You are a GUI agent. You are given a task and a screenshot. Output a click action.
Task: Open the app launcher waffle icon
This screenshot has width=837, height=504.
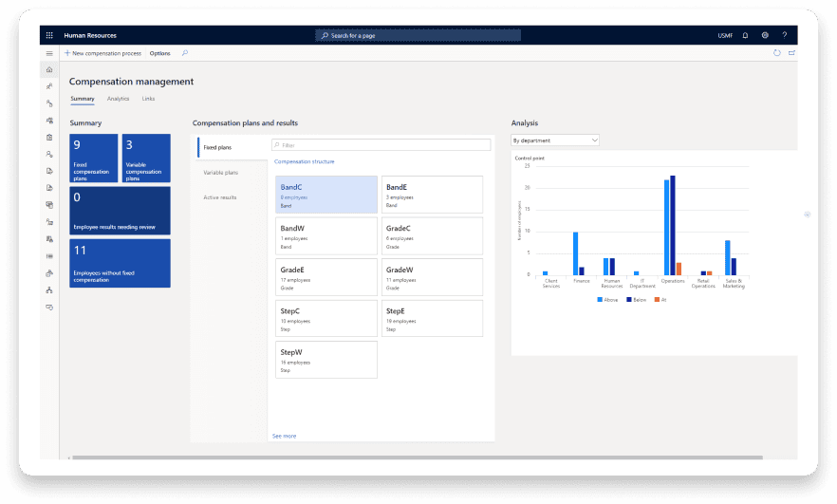(x=49, y=35)
